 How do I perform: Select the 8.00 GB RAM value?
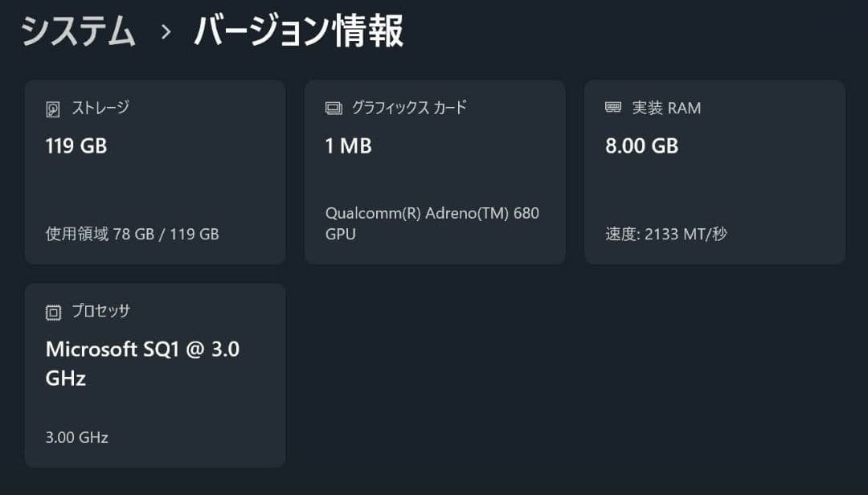[x=642, y=146]
